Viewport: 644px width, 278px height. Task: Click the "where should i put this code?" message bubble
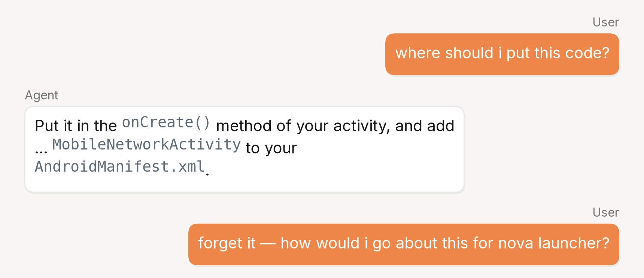502,54
